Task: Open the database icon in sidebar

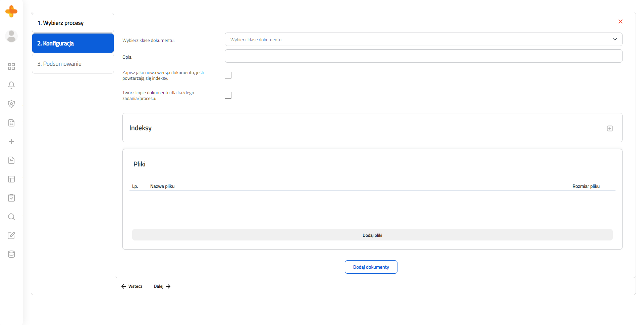Action: [x=11, y=254]
